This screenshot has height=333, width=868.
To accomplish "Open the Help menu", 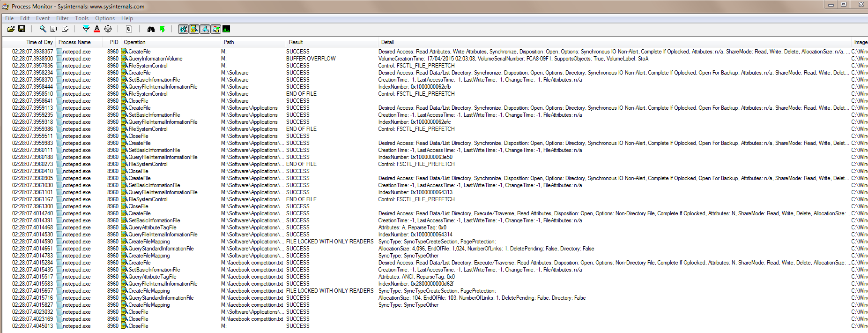I will point(127,18).
